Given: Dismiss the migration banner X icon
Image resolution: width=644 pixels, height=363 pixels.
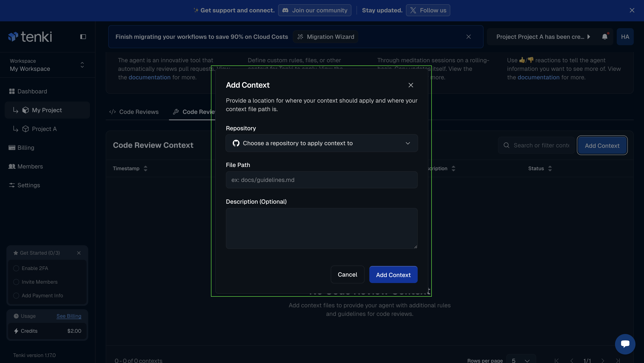Looking at the screenshot, I should pos(468,37).
